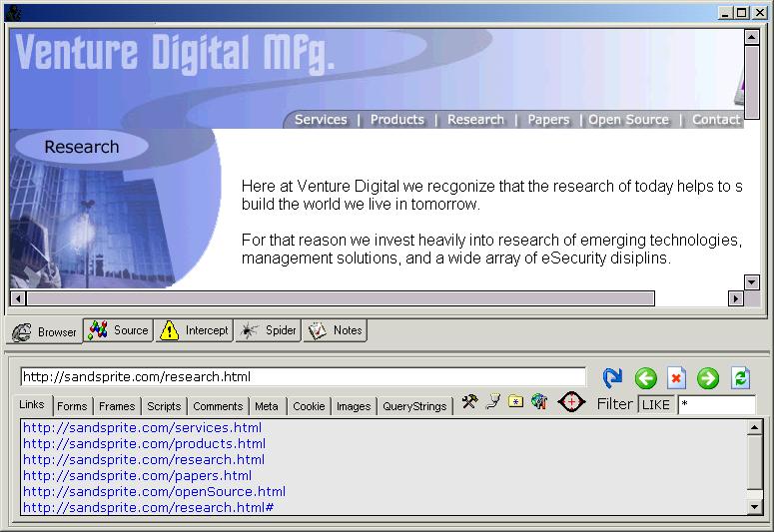
Task: Select the Source tab
Action: (x=119, y=330)
